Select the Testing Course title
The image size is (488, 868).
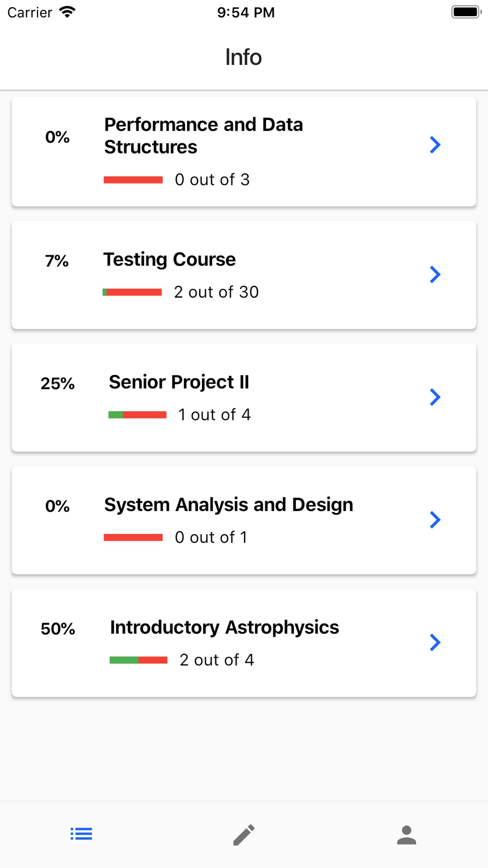169,260
